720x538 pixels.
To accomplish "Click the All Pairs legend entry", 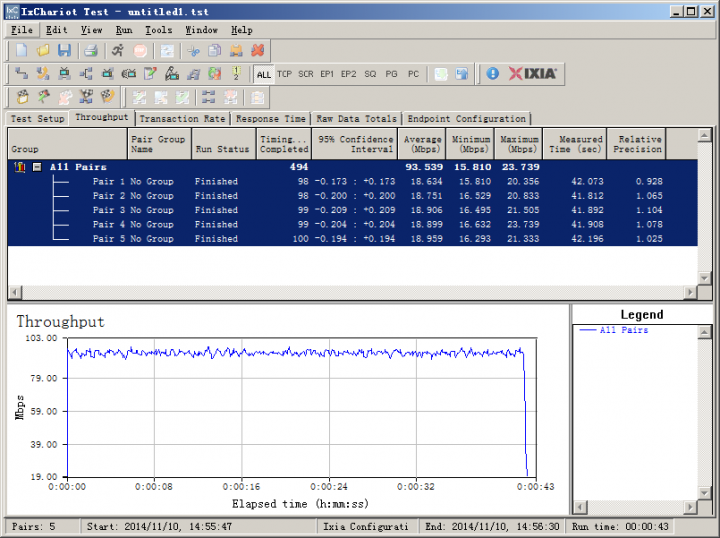I will pyautogui.click(x=613, y=330).
